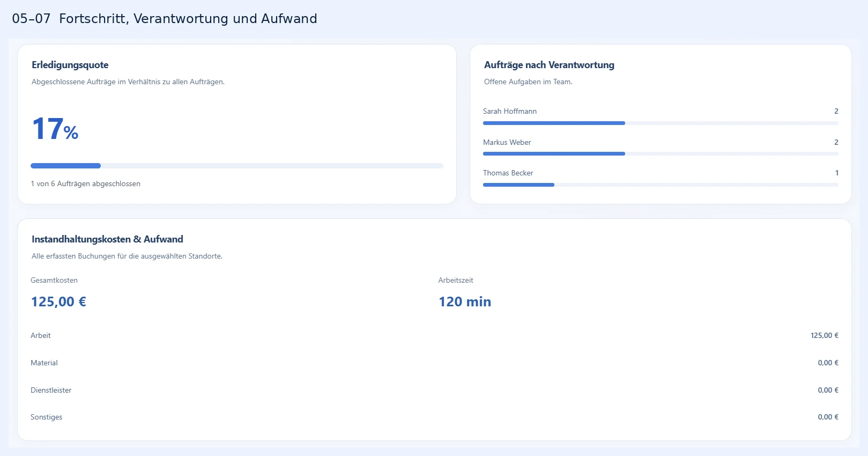Select the Markus Weber name label
This screenshot has height=456, width=868.
pos(507,142)
